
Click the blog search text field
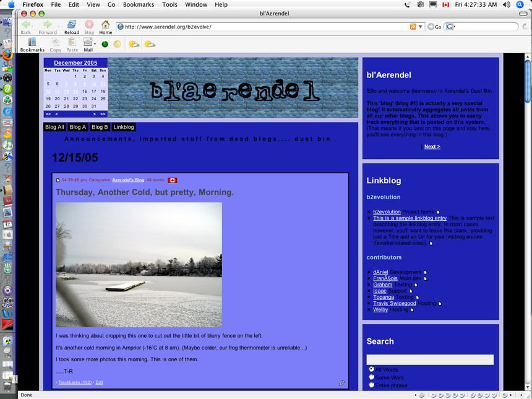click(430, 359)
